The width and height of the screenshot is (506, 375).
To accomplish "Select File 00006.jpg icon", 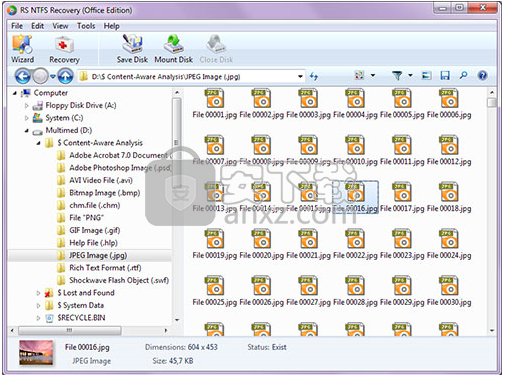I will click(x=449, y=98).
